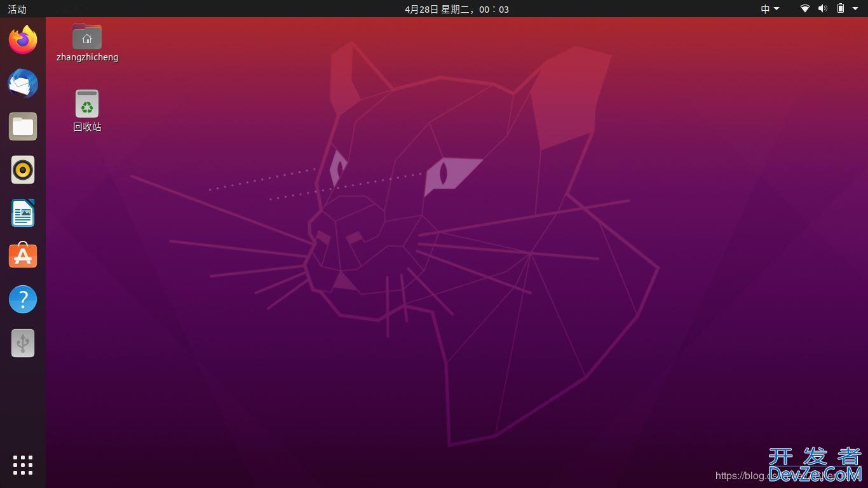The width and height of the screenshot is (868, 488).
Task: Open LibreOffice Writer from the dock
Action: click(23, 213)
